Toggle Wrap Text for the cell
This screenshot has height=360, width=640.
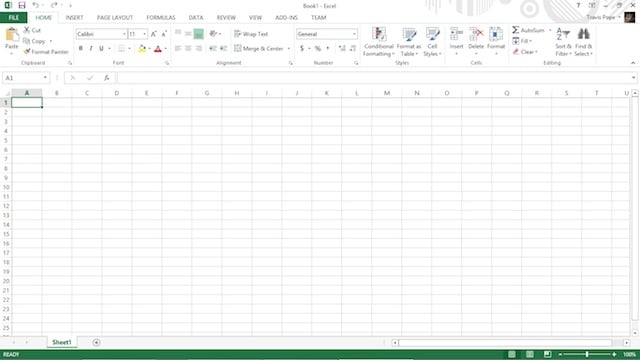(251, 34)
